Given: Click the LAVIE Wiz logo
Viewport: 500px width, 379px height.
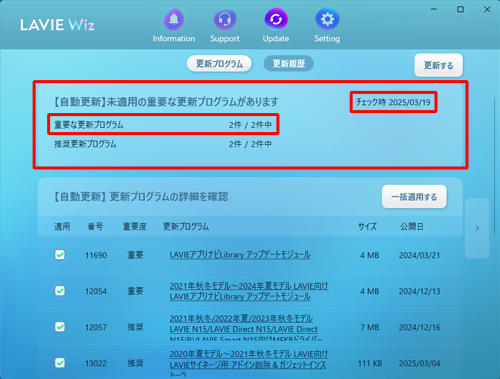Looking at the screenshot, I should pos(57,25).
